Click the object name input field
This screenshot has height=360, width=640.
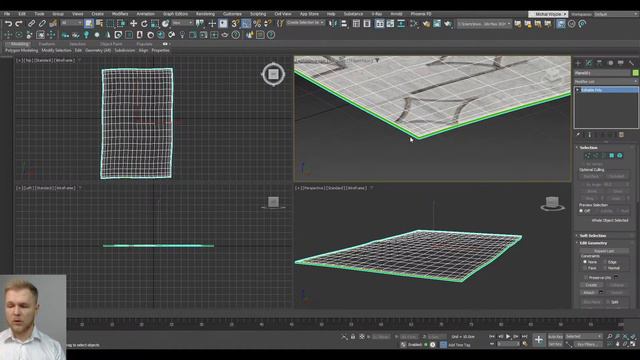pos(602,73)
